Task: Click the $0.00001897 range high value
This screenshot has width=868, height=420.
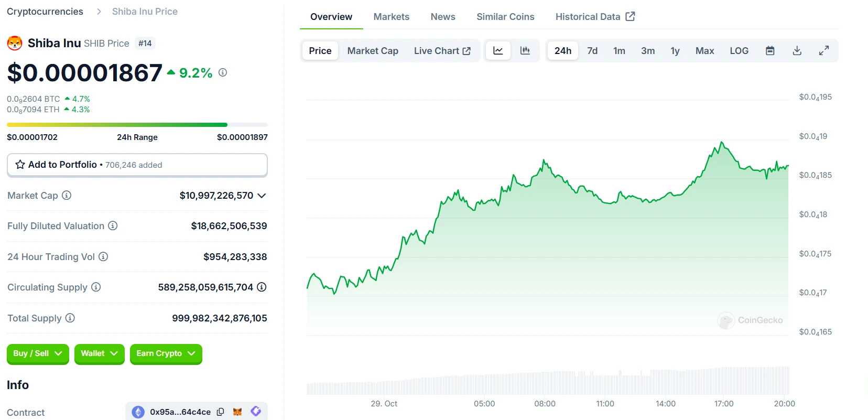Action: (x=242, y=137)
